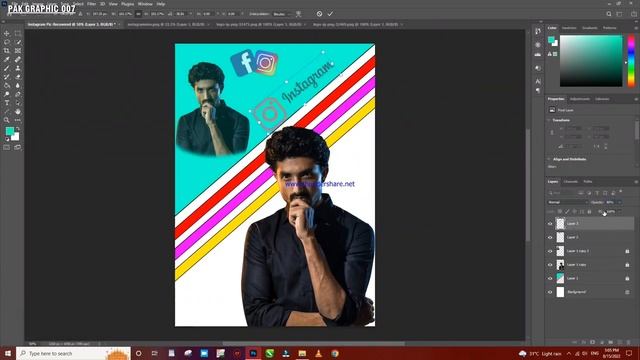Open the Plugins menu

click(x=127, y=4)
